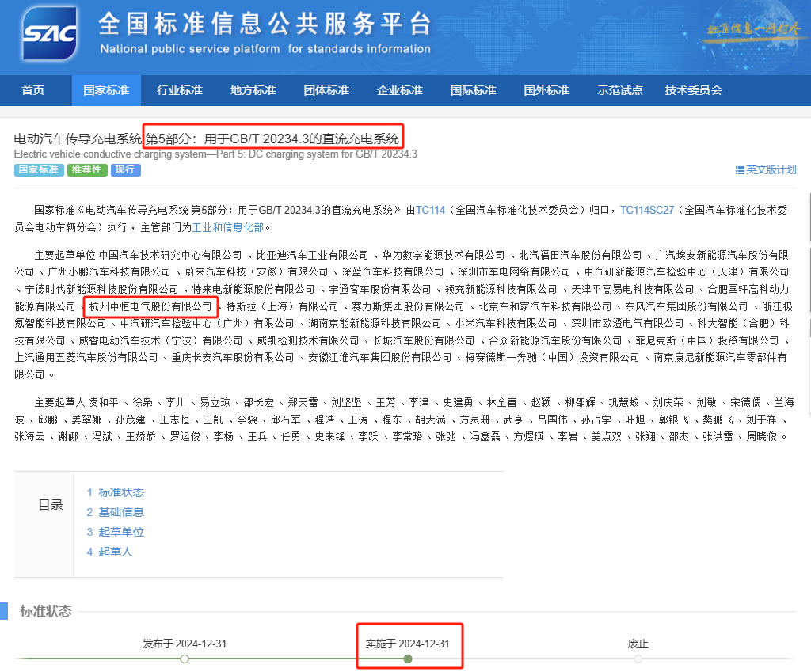Jump to 起草人 in the contents
Viewport: 811px width, 672px height.
click(x=116, y=552)
